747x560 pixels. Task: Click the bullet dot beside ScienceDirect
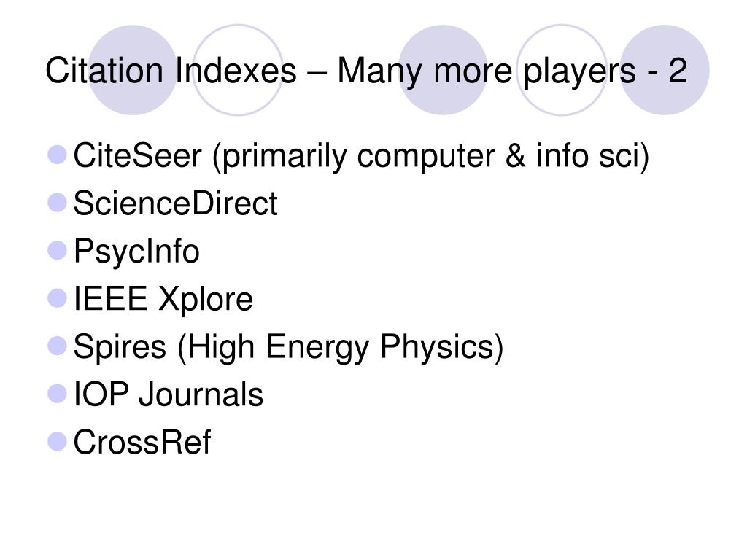[57, 203]
